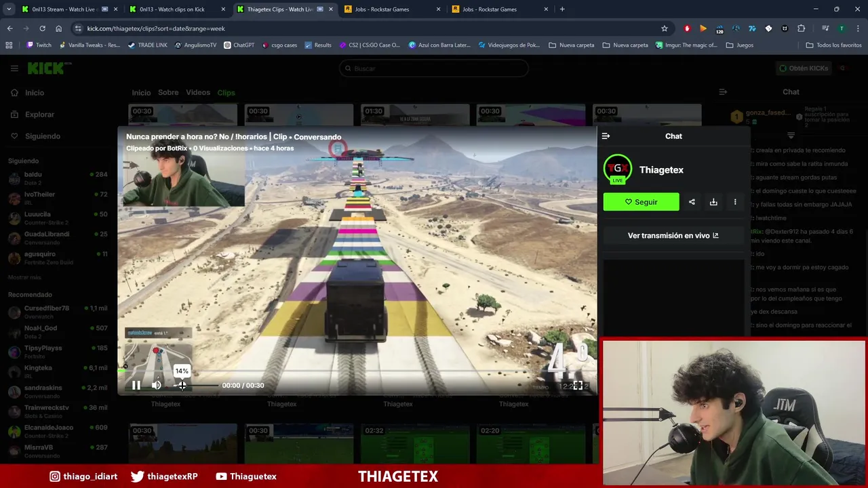Open TipsyPlayss recommended channel
Screen dimensions: 868x488
[x=58, y=352]
